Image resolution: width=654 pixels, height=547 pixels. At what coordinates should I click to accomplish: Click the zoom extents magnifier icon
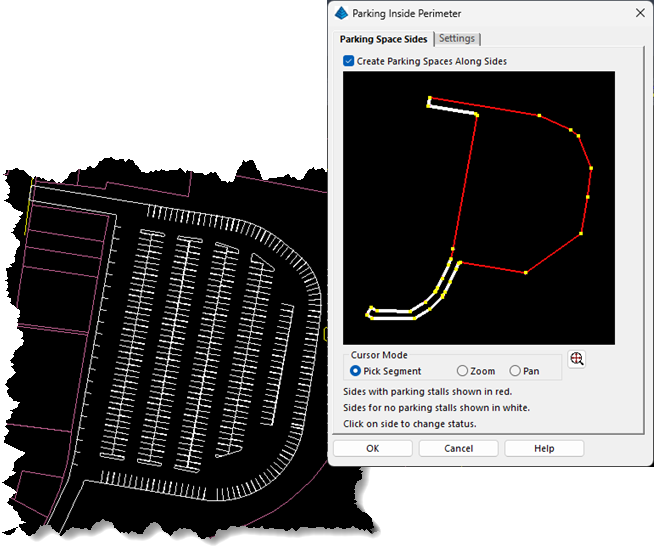(x=576, y=359)
